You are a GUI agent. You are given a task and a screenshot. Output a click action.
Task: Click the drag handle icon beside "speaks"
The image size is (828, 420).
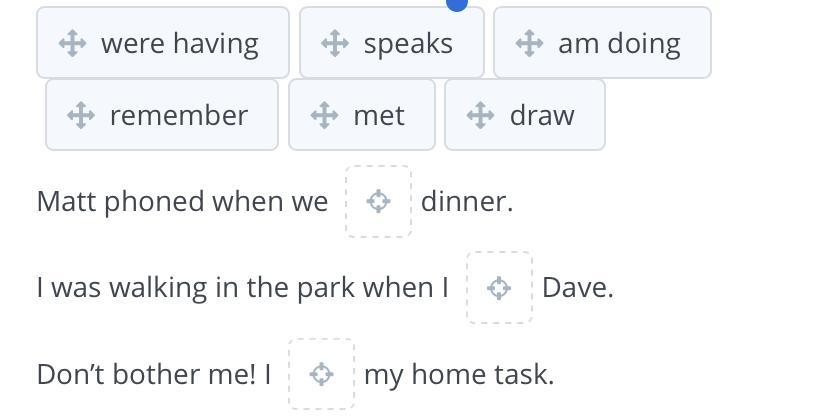point(334,43)
